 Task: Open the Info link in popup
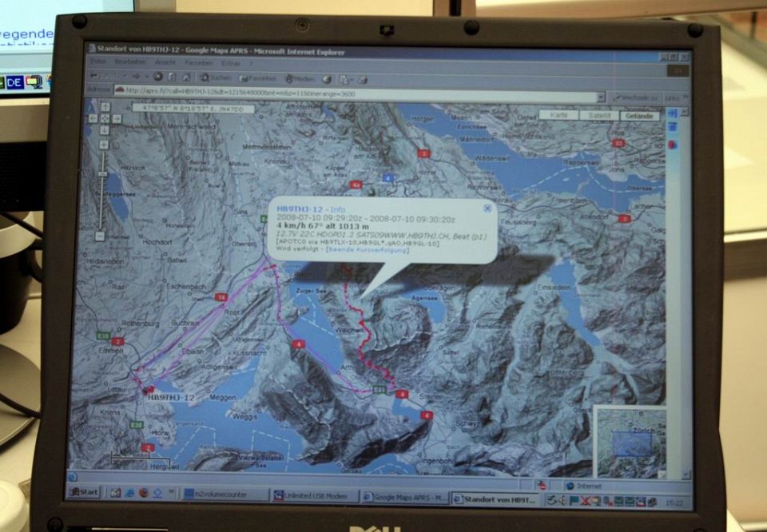click(337, 210)
